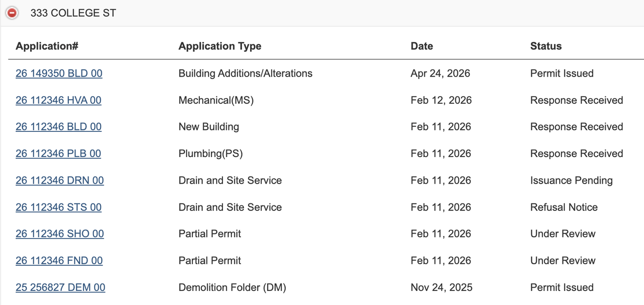
Task: Click the Application Type column header
Action: [x=220, y=46]
